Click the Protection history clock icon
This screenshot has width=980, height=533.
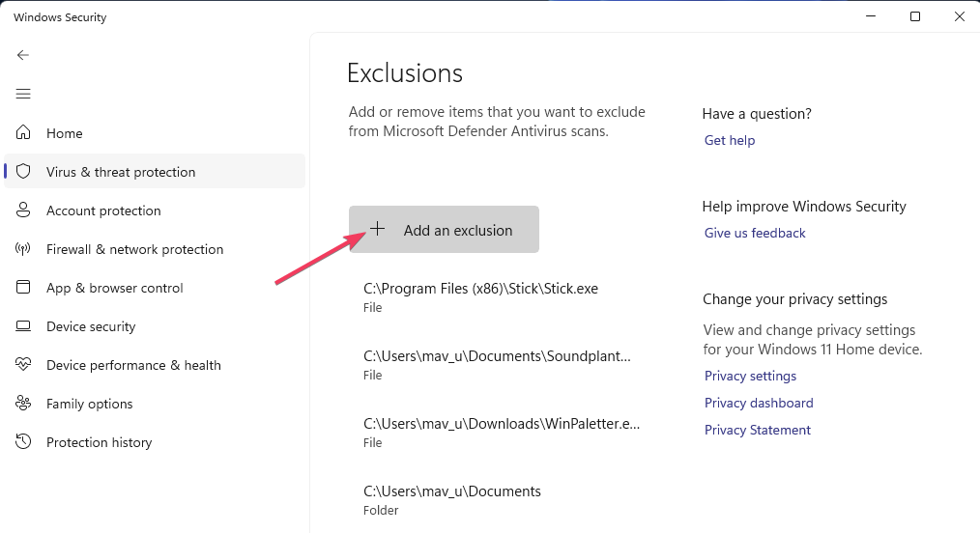[x=24, y=442]
